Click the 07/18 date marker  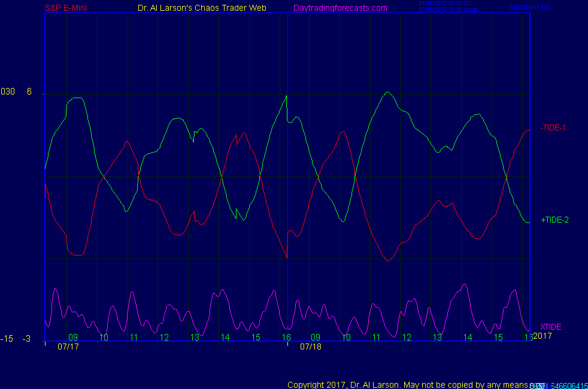(x=311, y=347)
